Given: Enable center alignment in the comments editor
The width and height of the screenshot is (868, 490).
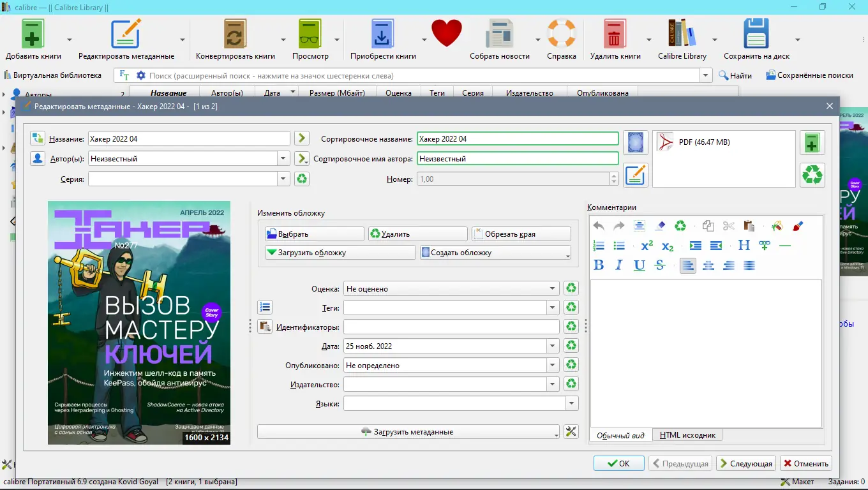Looking at the screenshot, I should click(708, 265).
